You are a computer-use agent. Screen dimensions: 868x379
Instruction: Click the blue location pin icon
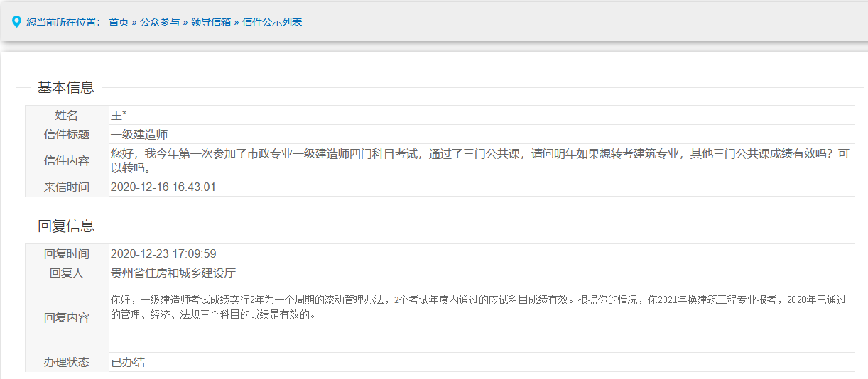(x=16, y=22)
